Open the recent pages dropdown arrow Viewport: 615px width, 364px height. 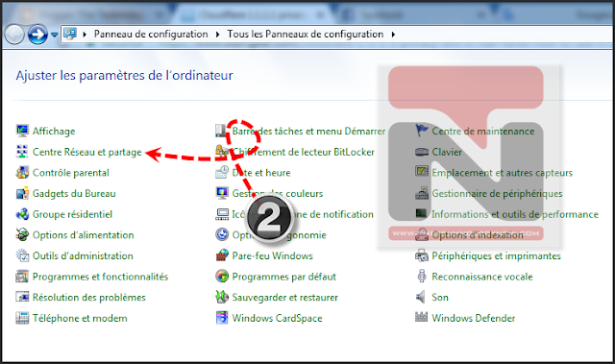click(55, 35)
